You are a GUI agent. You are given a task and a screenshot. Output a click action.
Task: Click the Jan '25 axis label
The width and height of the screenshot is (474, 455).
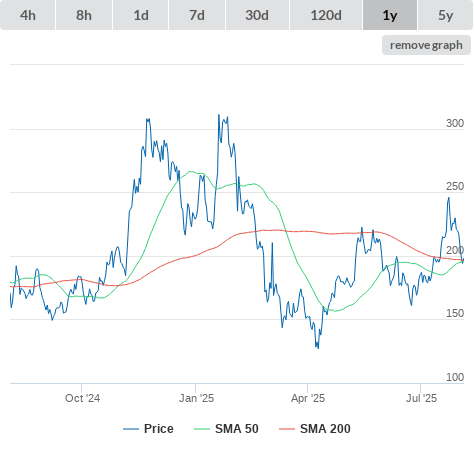tap(196, 398)
